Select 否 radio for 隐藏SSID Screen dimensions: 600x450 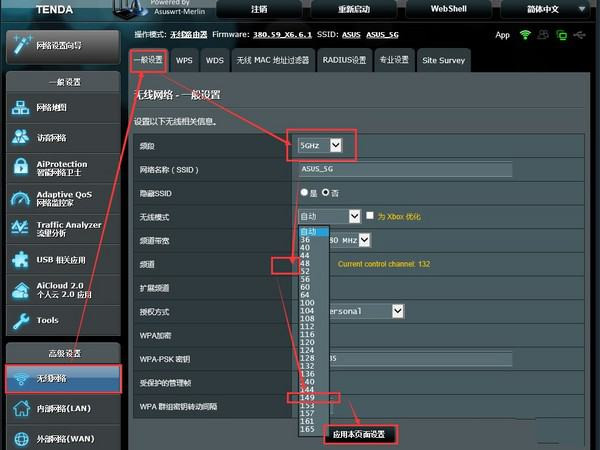click(x=325, y=192)
